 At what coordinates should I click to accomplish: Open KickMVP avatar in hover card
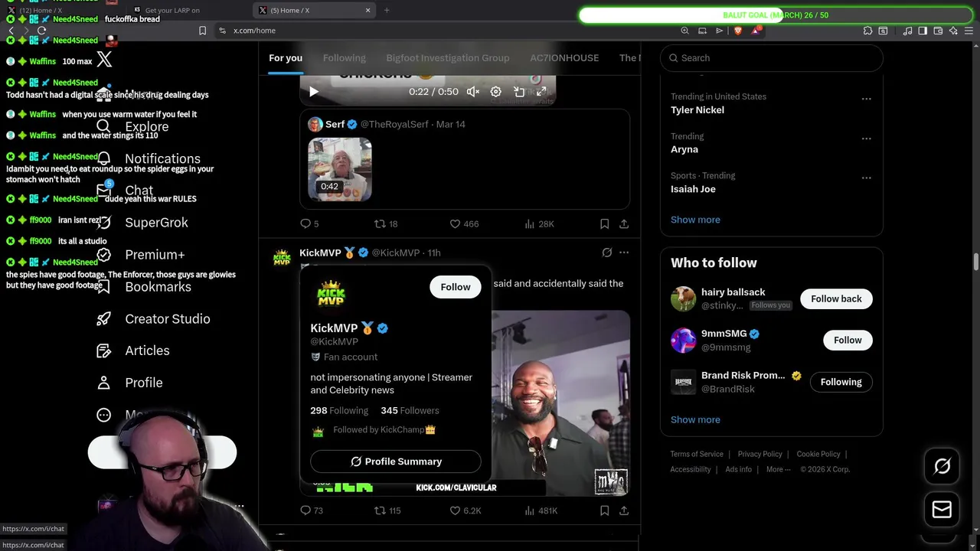(331, 295)
